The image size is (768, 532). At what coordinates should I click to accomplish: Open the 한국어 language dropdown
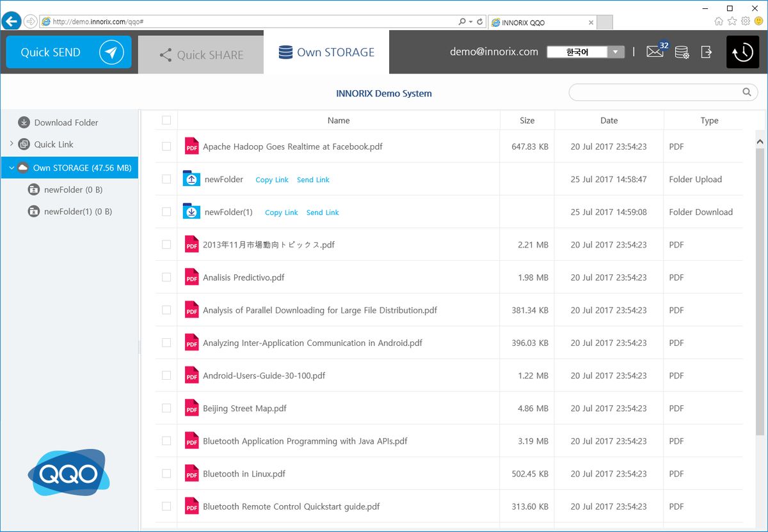616,52
